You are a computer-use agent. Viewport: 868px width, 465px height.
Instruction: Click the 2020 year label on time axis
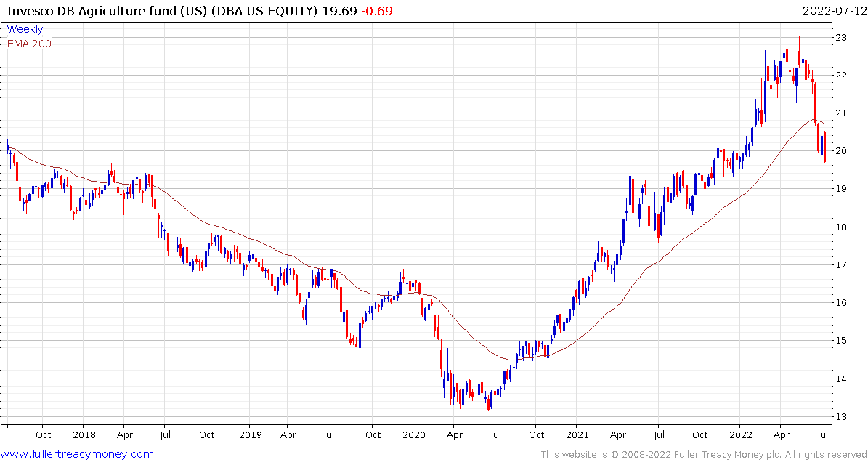pyautogui.click(x=413, y=434)
